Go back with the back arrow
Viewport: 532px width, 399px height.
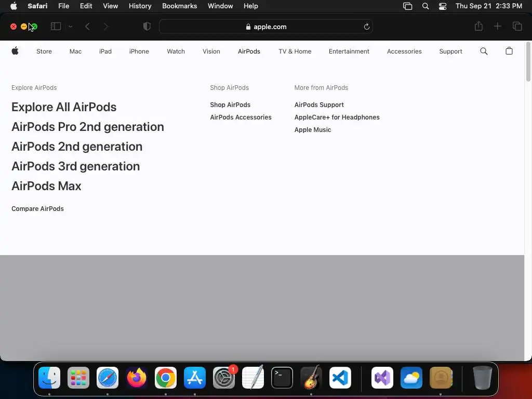(87, 26)
